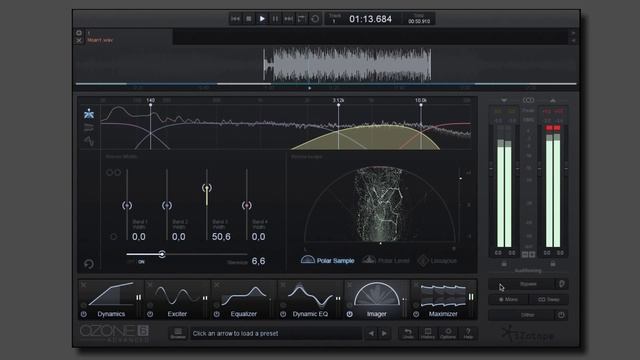Click the Band 2 width slider handle

click(x=167, y=205)
